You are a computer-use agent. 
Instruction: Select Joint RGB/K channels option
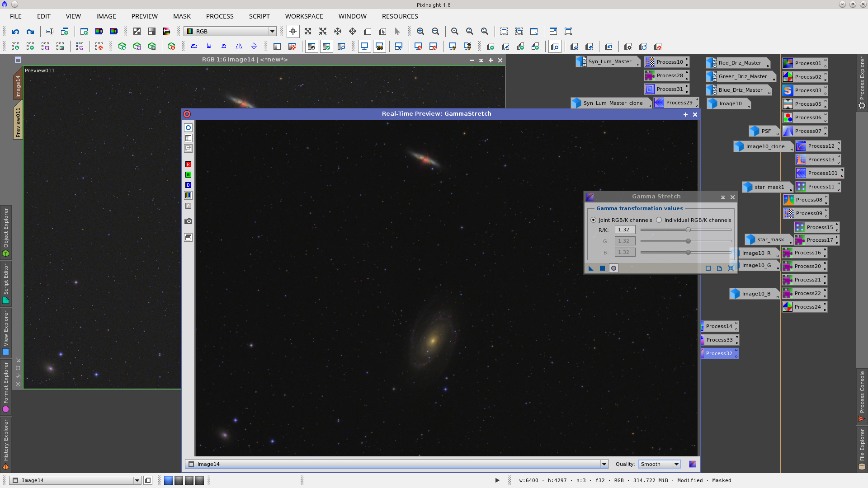tap(594, 220)
